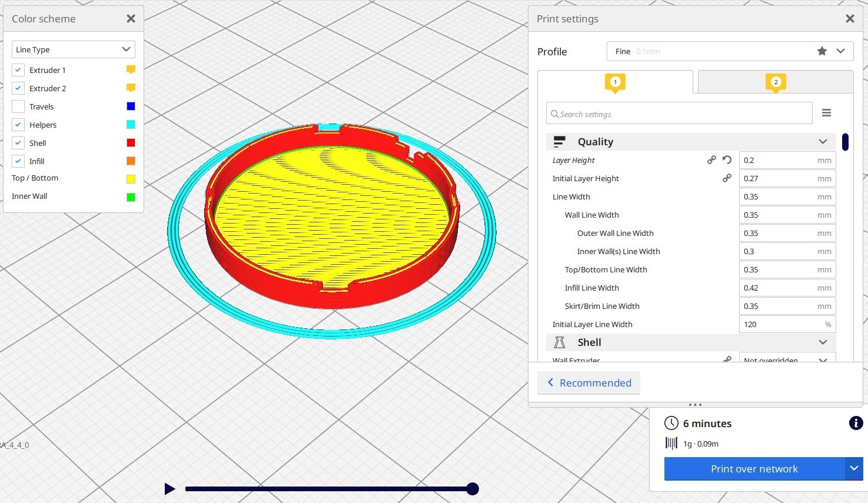
Task: Click the layer slider handle
Action: click(472, 489)
